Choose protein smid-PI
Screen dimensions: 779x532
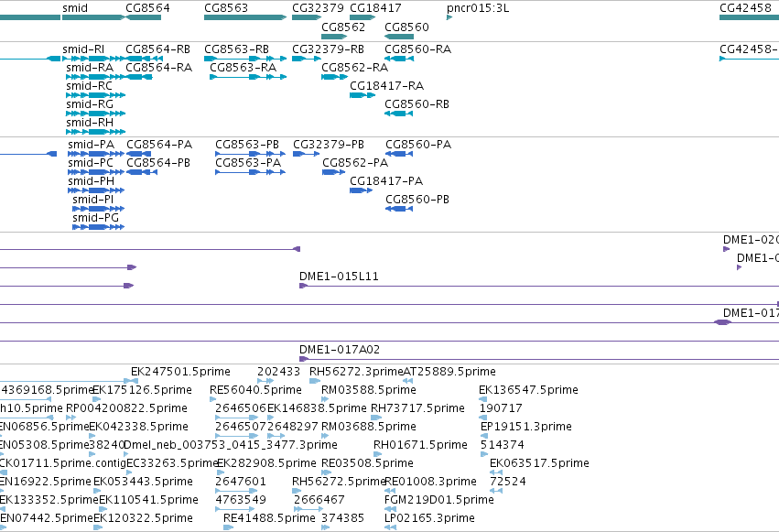tap(92, 200)
